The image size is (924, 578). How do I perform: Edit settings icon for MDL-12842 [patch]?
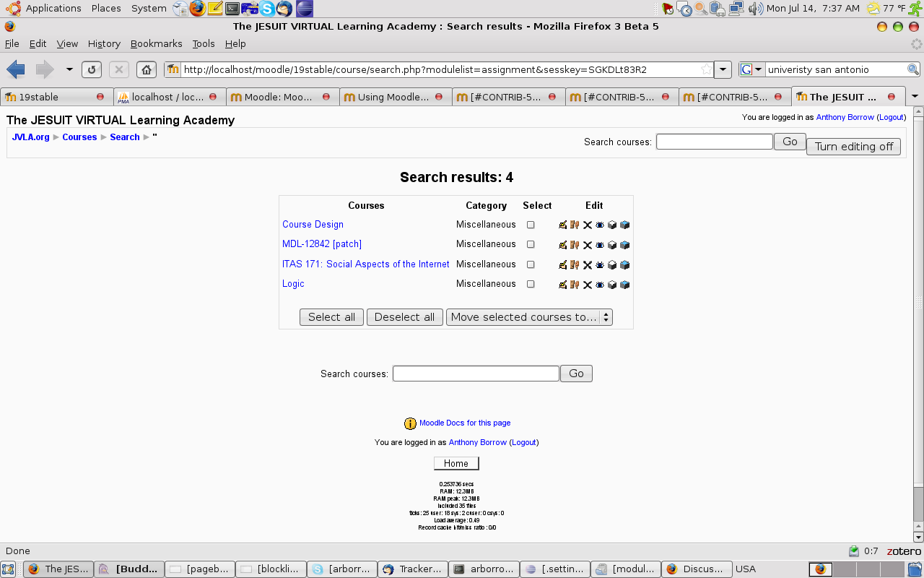tap(563, 245)
